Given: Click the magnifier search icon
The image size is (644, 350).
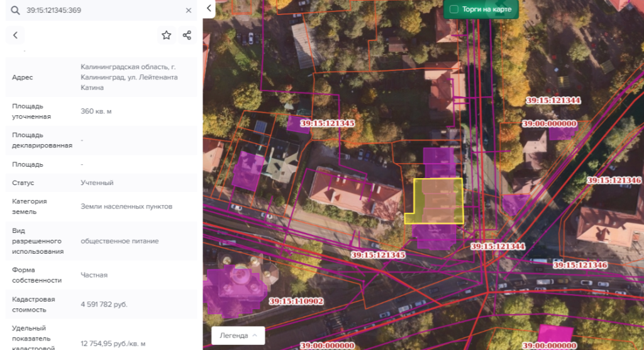Looking at the screenshot, I should point(15,11).
